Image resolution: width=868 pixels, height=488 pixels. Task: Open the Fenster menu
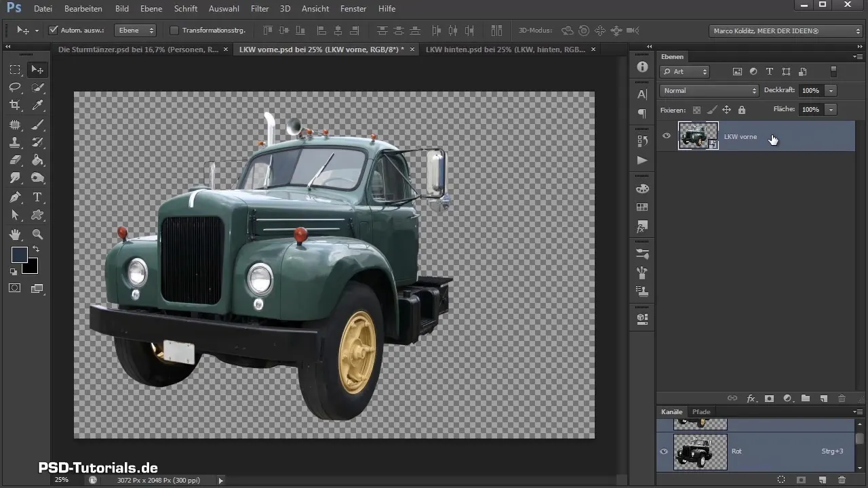(x=353, y=9)
